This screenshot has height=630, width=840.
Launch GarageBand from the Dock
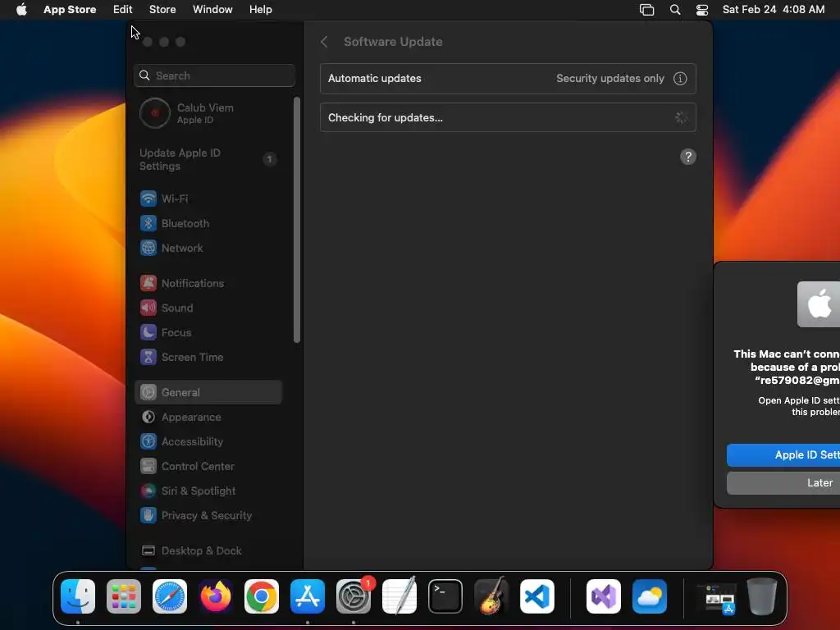point(491,597)
